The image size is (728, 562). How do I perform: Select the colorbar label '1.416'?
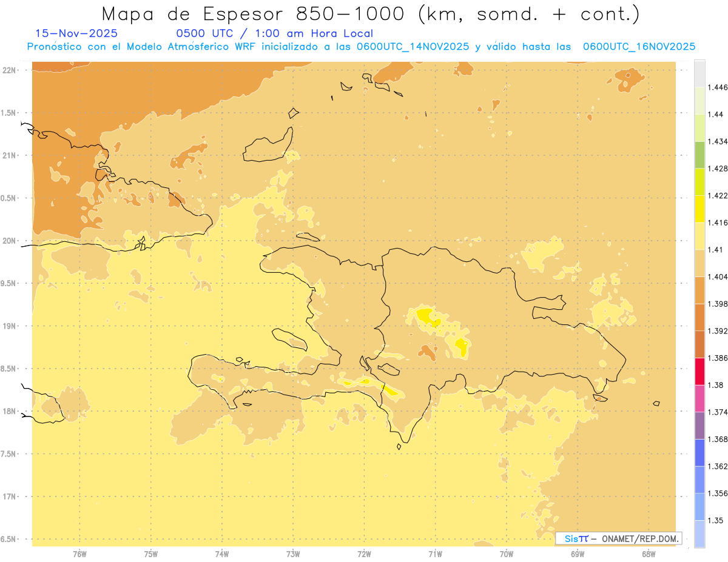coord(718,222)
